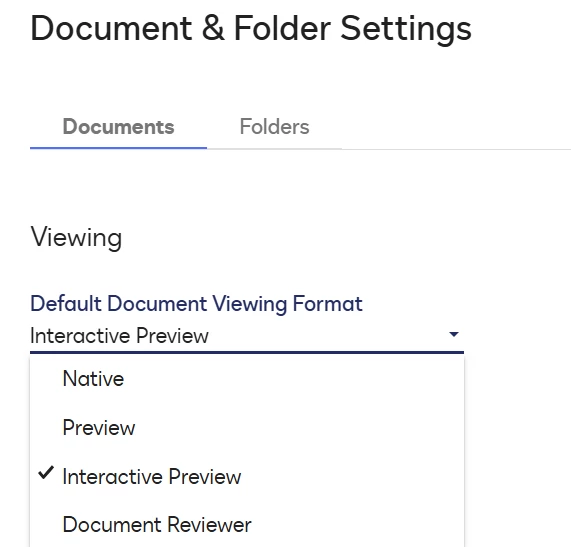571x547 pixels.
Task: Click the Preview entry below Native
Action: (x=247, y=428)
